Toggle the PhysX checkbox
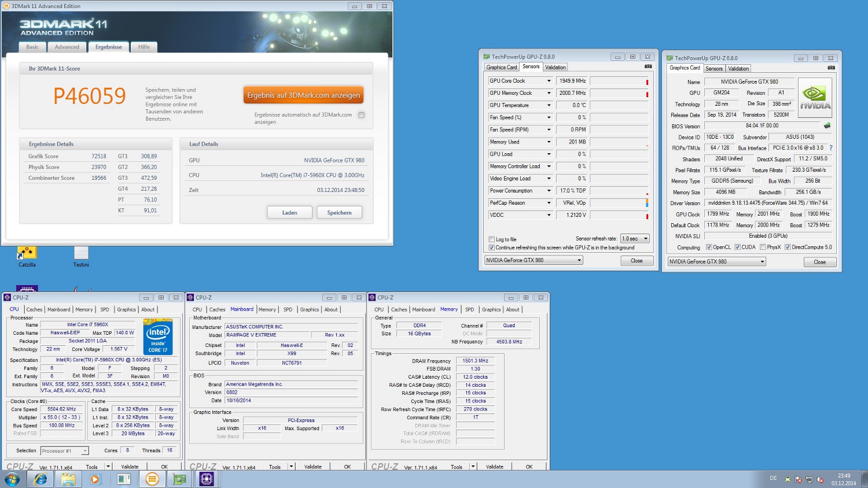The height and width of the screenshot is (488, 868). tap(763, 247)
